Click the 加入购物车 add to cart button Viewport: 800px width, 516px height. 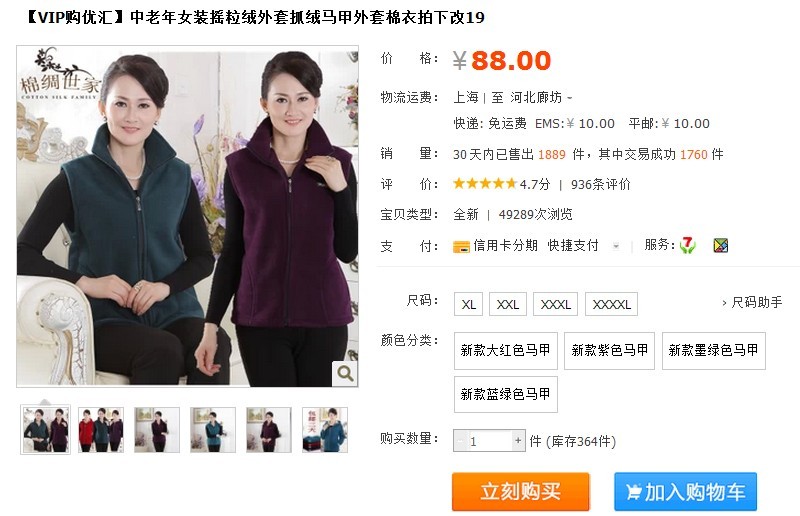pos(685,492)
